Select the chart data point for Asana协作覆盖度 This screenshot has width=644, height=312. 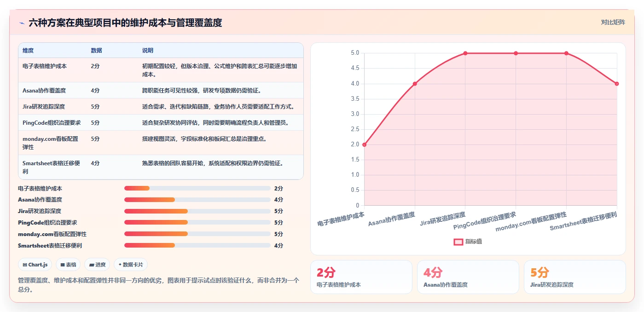coord(415,84)
